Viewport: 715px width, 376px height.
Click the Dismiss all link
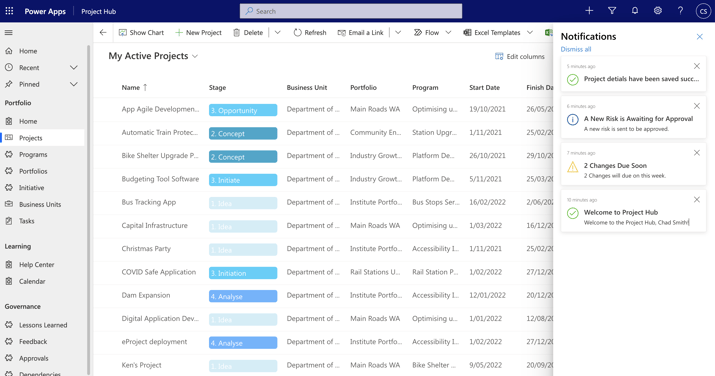[576, 49]
